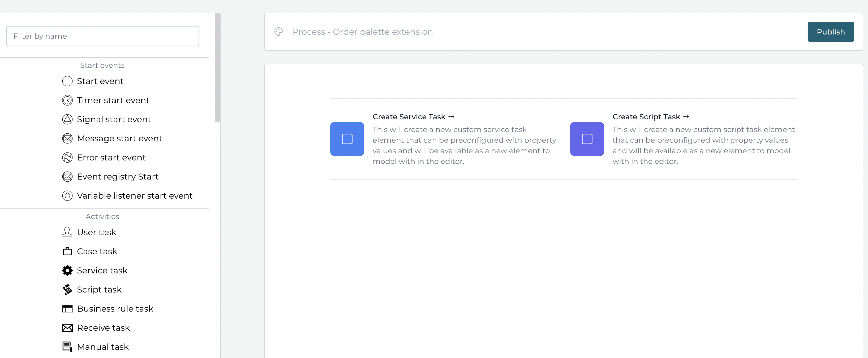Click the Timer start event clock icon

point(67,100)
